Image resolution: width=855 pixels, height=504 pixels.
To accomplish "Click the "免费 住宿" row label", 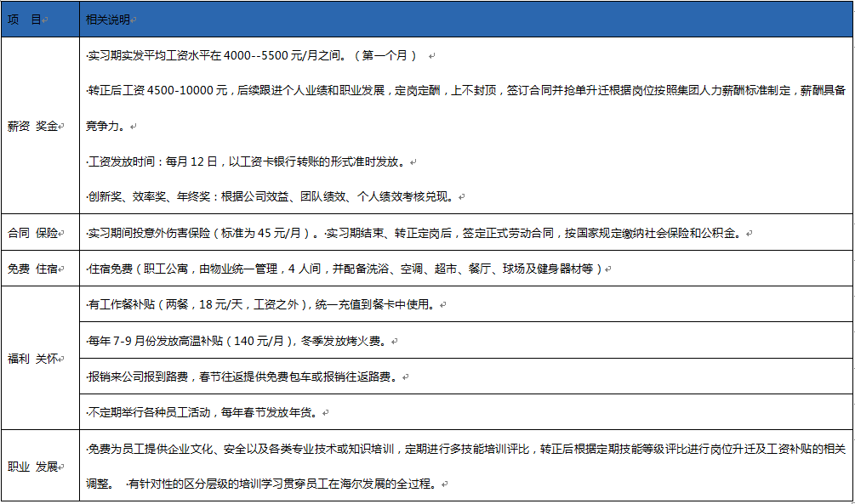I will 34,269.
